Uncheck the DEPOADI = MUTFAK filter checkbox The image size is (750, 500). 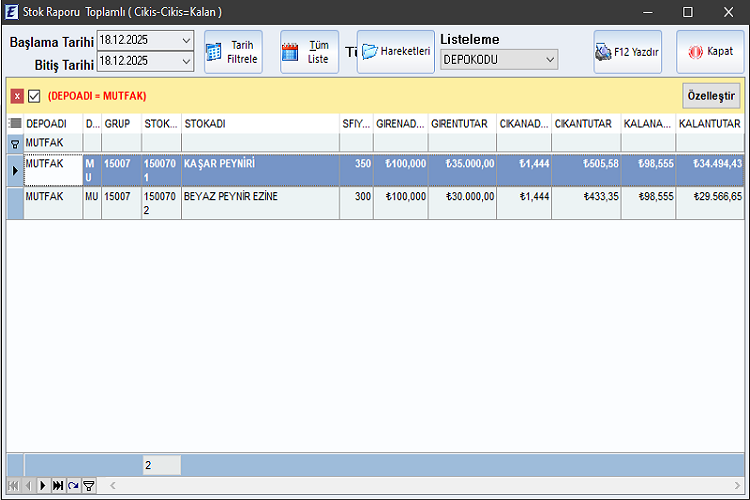[34, 96]
